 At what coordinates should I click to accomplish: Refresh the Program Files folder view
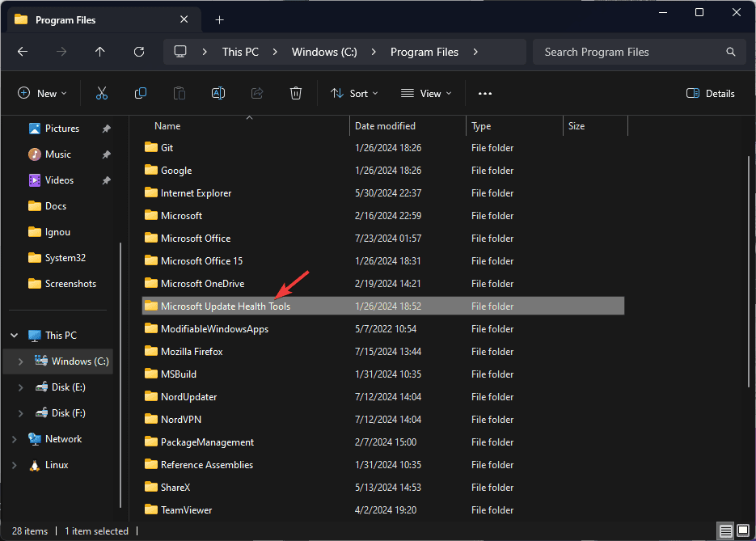(139, 52)
